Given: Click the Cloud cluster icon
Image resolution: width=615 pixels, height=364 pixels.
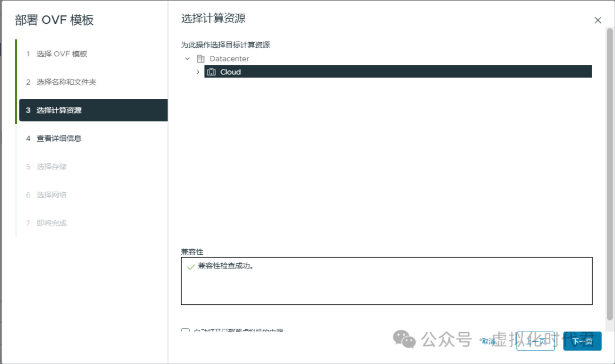Looking at the screenshot, I should coord(211,72).
